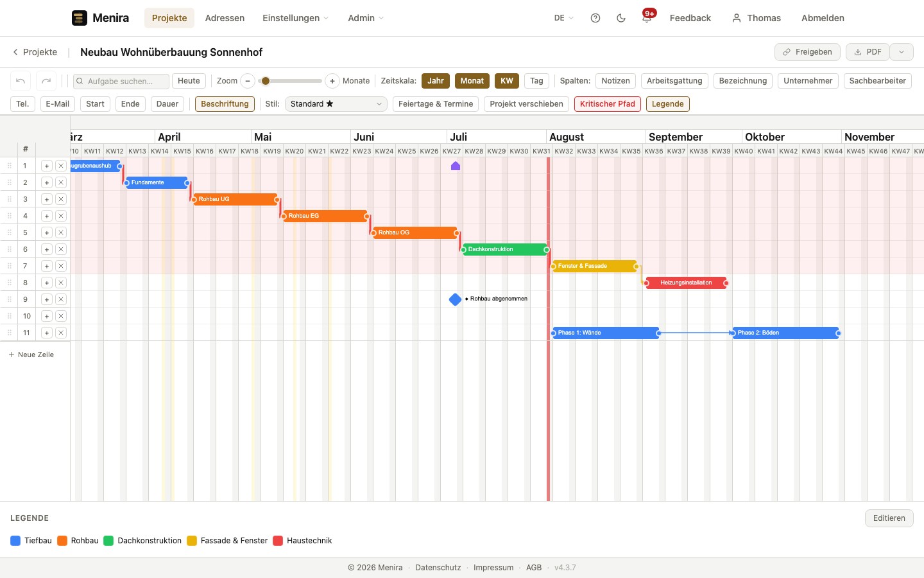The width and height of the screenshot is (924, 578).
Task: Open the Adressen tab
Action: (225, 18)
